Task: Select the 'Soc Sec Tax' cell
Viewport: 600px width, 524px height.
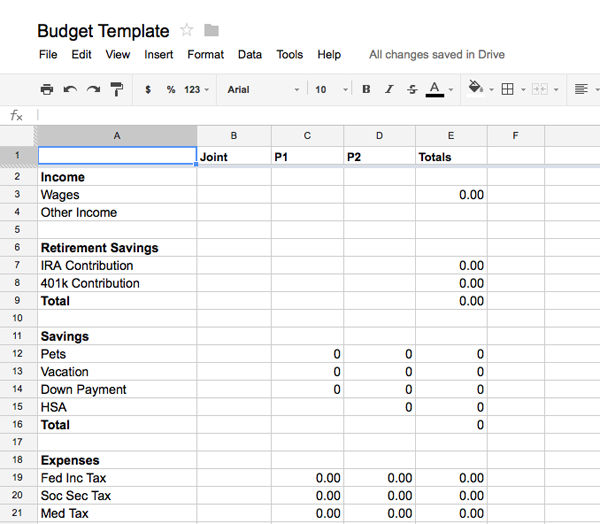Action: pos(117,495)
